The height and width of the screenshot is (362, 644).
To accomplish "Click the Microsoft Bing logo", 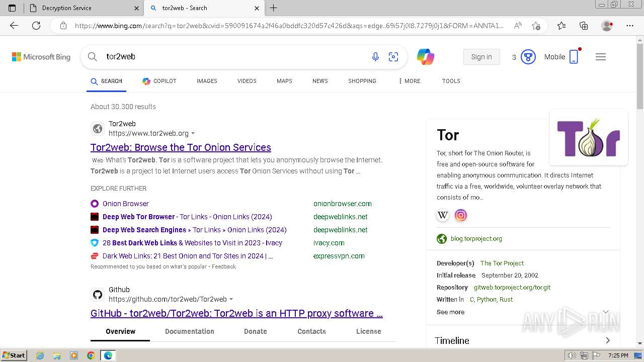I will pyautogui.click(x=41, y=57).
